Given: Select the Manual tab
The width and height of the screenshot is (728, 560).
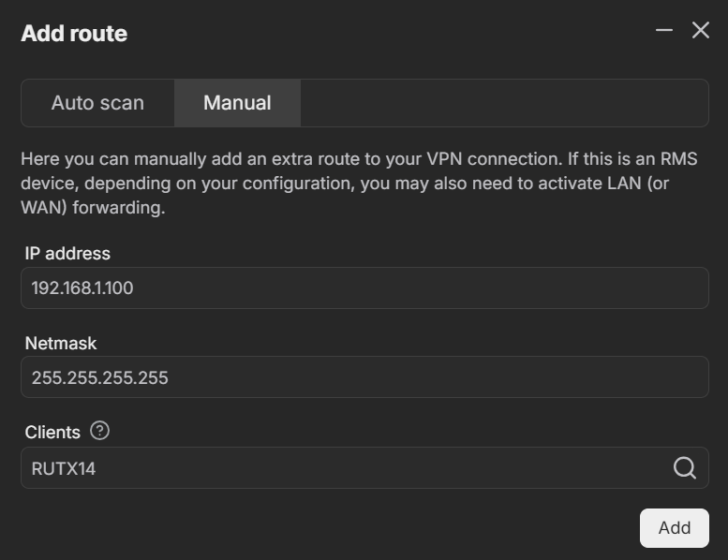Looking at the screenshot, I should tap(237, 103).
